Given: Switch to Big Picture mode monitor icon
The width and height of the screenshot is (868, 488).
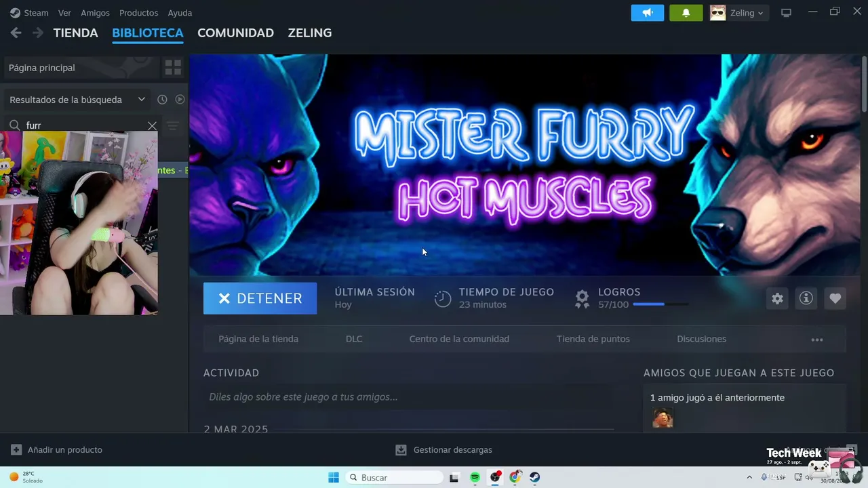Looking at the screenshot, I should (787, 13).
